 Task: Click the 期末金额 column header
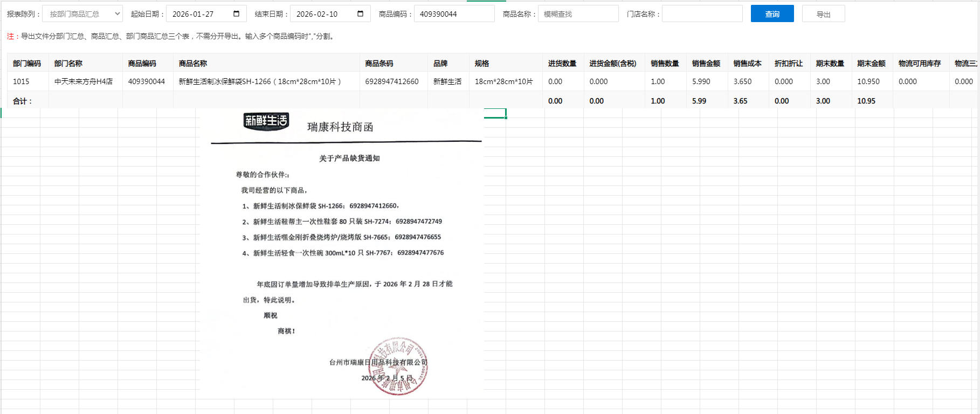click(871, 63)
